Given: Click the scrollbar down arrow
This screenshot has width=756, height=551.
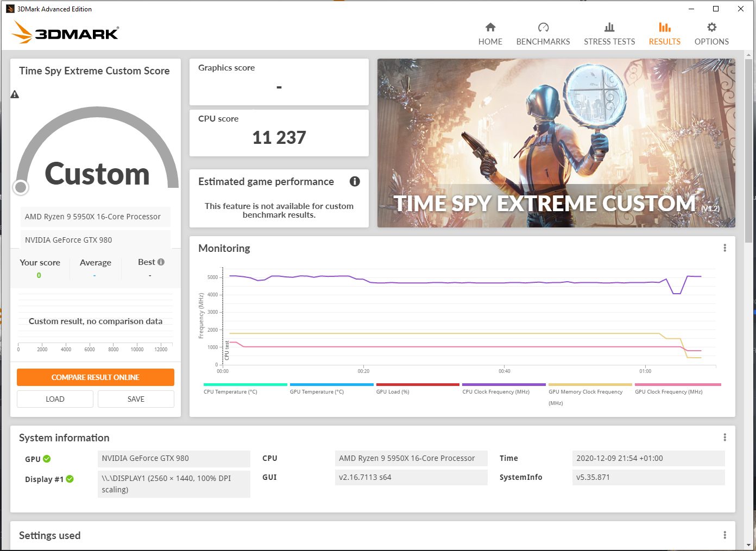Looking at the screenshot, I should pos(749,544).
